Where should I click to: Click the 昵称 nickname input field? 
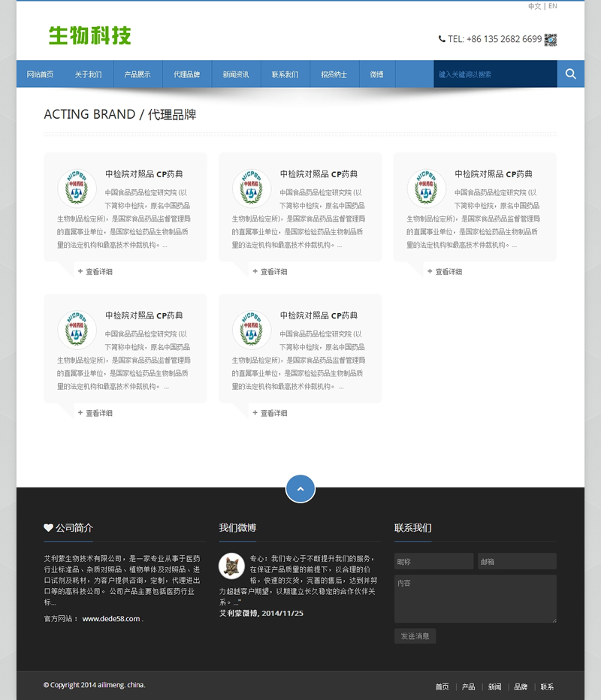(x=433, y=561)
